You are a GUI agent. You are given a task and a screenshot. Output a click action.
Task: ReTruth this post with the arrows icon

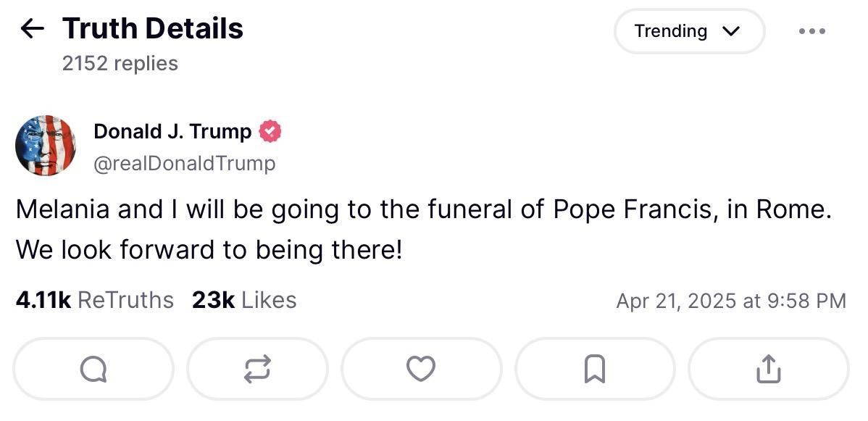coord(257,369)
